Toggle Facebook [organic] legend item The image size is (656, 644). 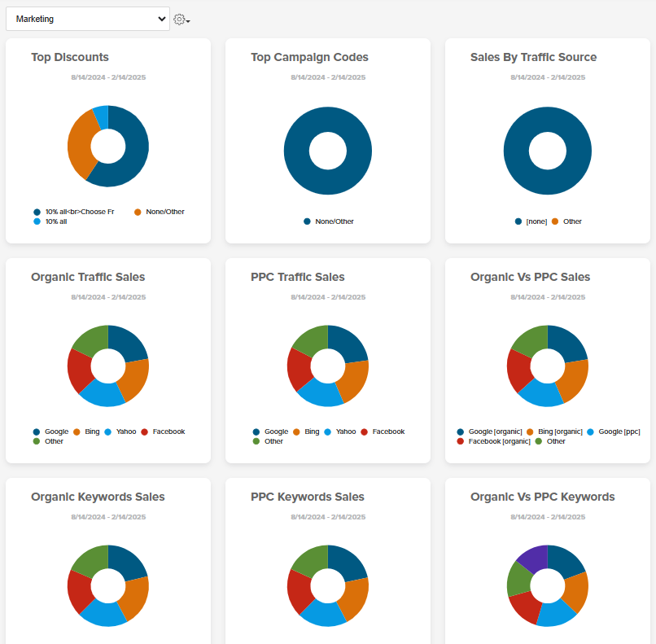(494, 441)
